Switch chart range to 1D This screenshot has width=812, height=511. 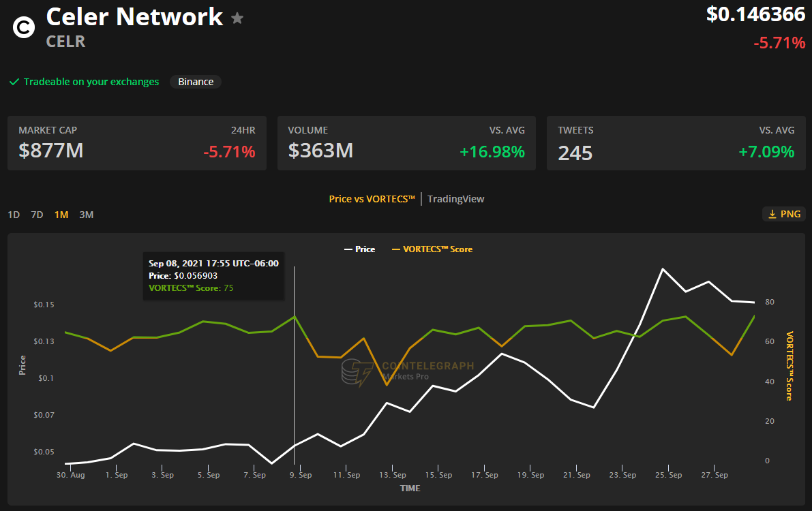[14, 215]
